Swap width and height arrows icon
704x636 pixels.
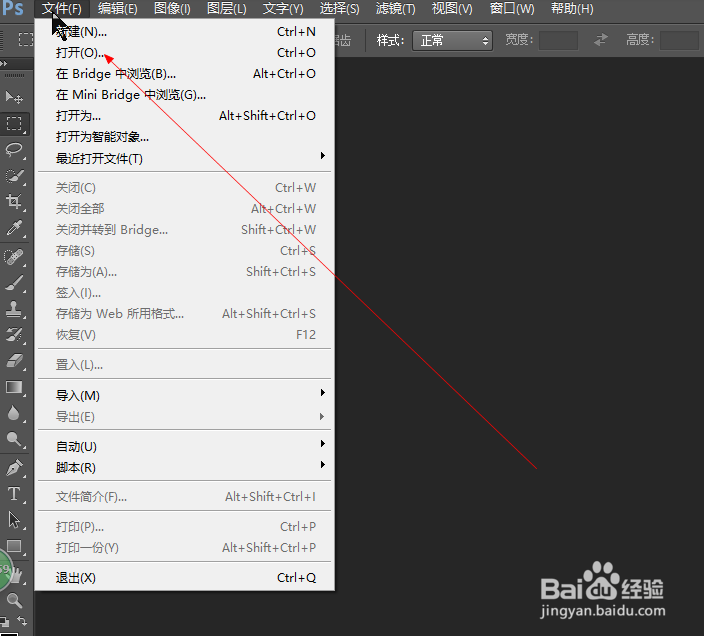tap(601, 40)
